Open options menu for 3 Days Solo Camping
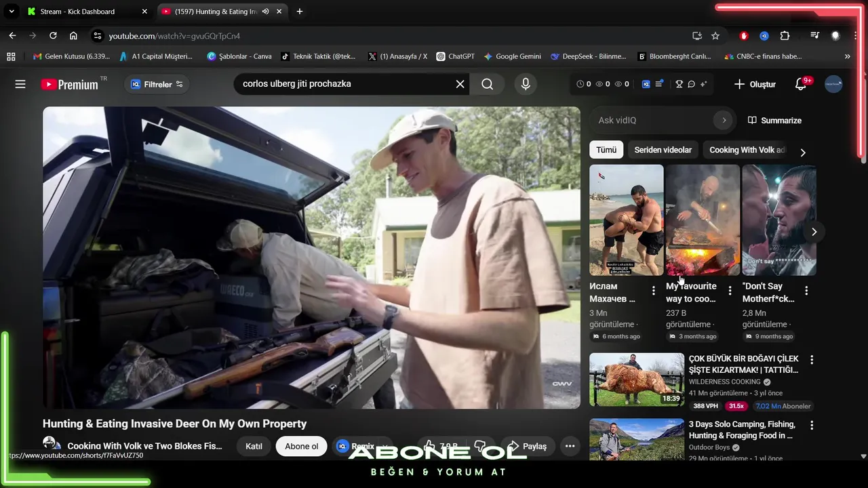868x488 pixels. pyautogui.click(x=812, y=426)
